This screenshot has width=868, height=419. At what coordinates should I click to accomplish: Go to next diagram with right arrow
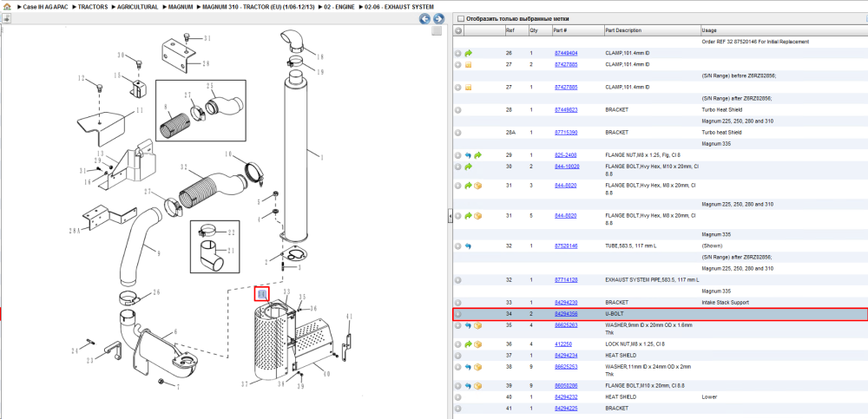(437, 19)
